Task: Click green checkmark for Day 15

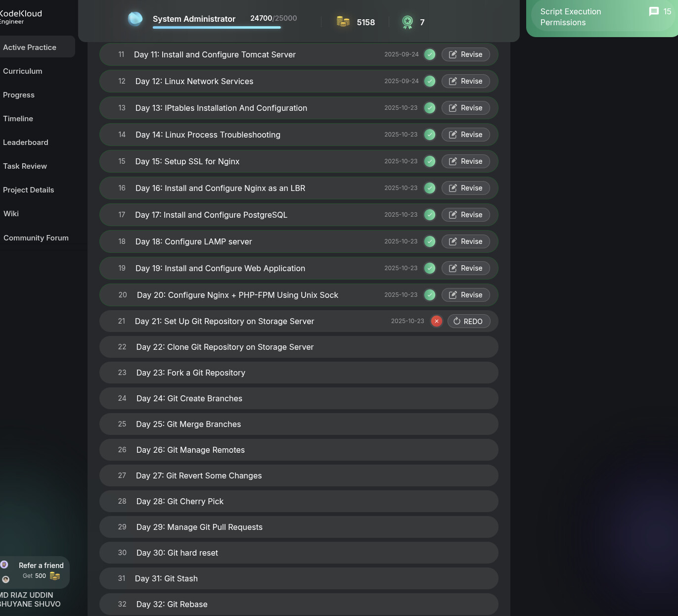Action: tap(430, 161)
